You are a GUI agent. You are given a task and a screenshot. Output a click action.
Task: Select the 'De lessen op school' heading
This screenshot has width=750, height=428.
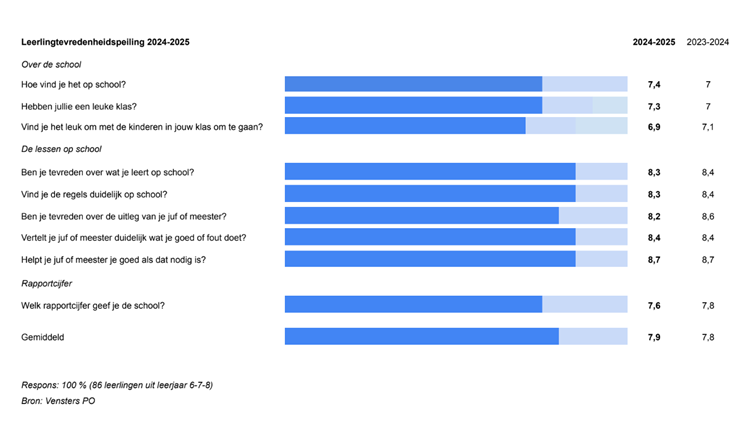pos(61,149)
